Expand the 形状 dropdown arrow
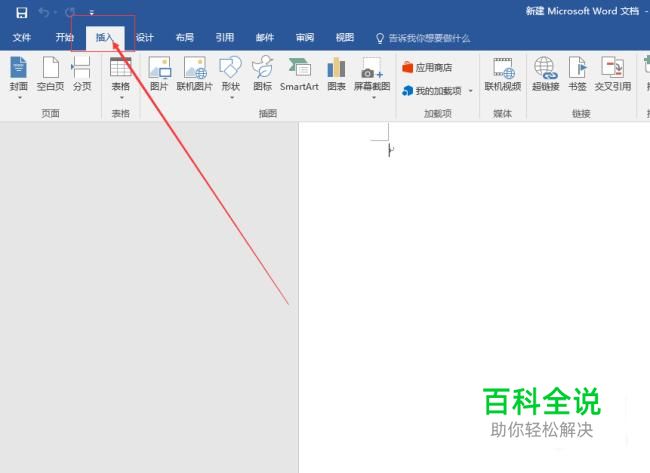The height and width of the screenshot is (473, 650). [232, 98]
